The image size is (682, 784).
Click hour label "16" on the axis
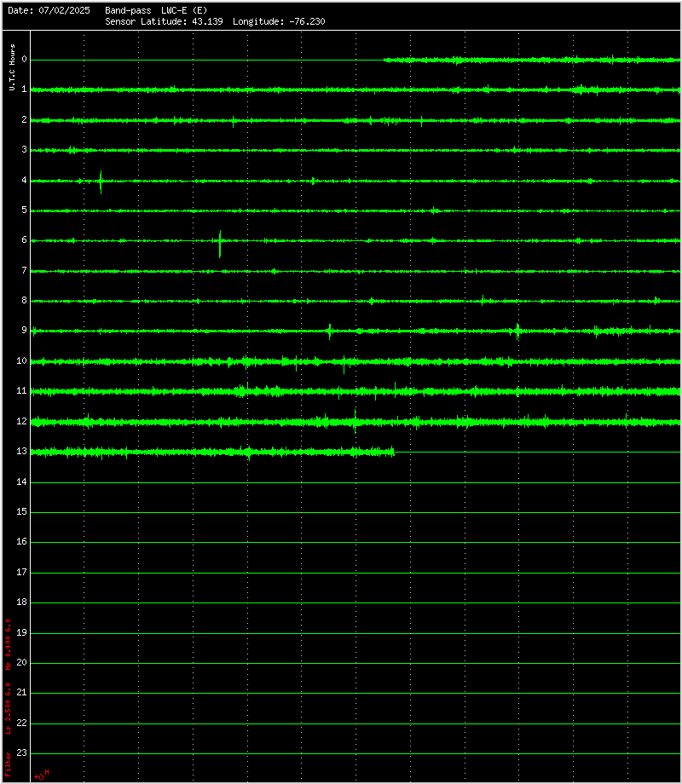point(21,541)
